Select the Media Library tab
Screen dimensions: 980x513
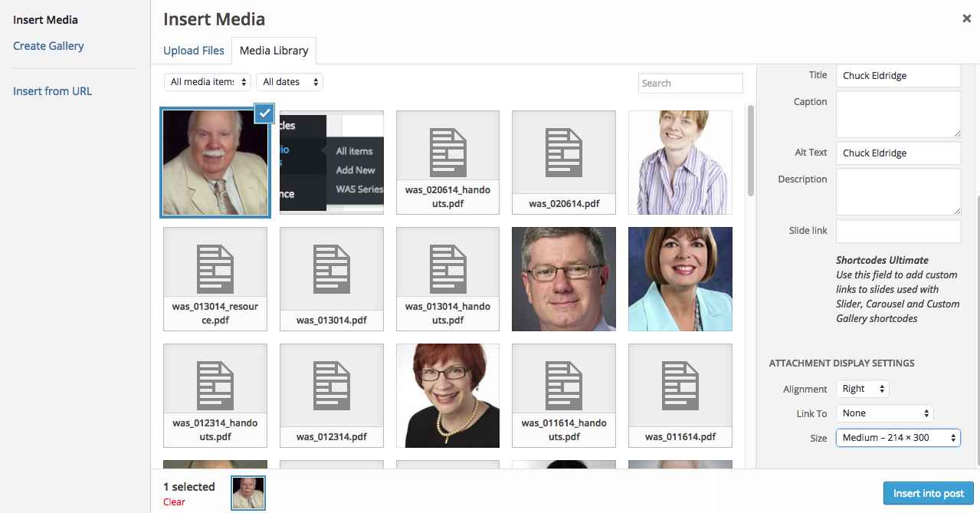point(274,51)
